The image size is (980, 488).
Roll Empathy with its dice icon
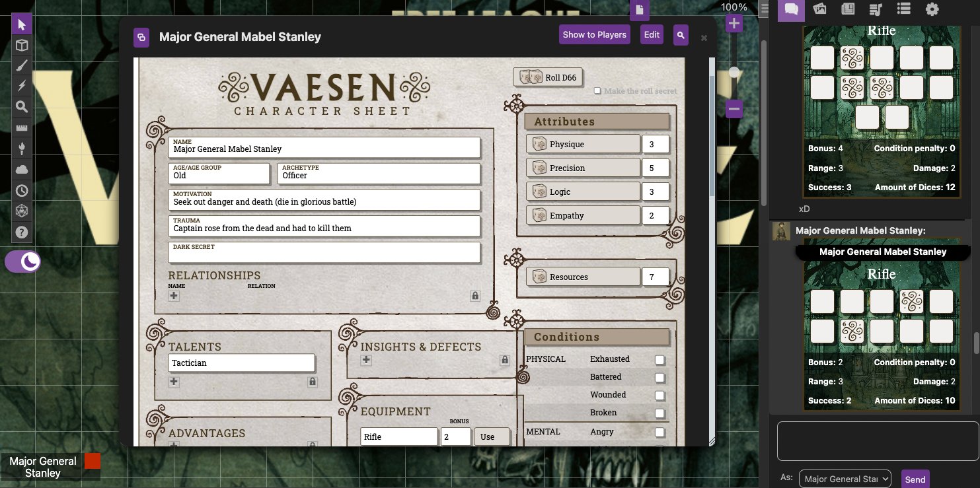(539, 215)
